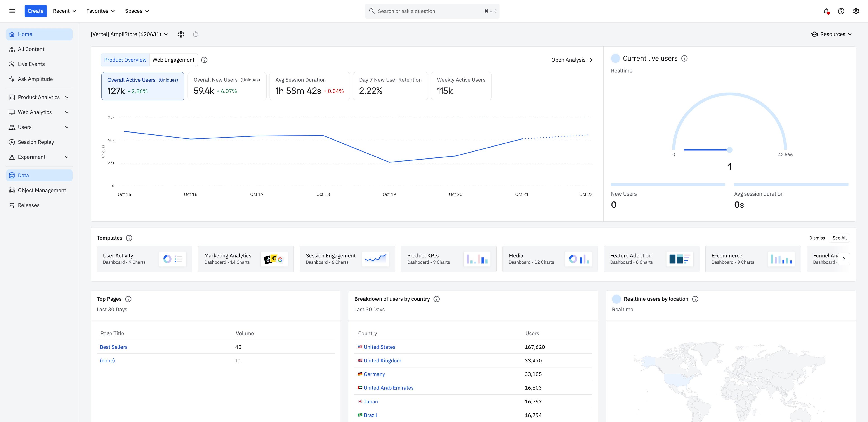This screenshot has height=422, width=868.
Task: Click info icon beside Current live users
Action: (x=684, y=58)
